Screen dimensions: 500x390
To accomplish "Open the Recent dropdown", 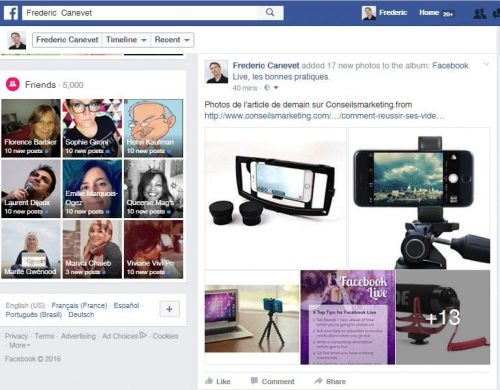I will [x=172, y=40].
